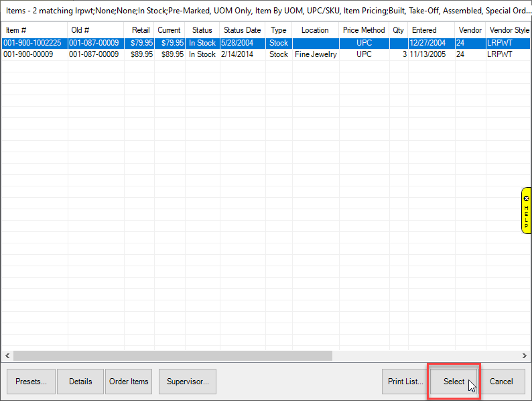Confirm with the Select button
532x401 pixels.
tap(454, 382)
